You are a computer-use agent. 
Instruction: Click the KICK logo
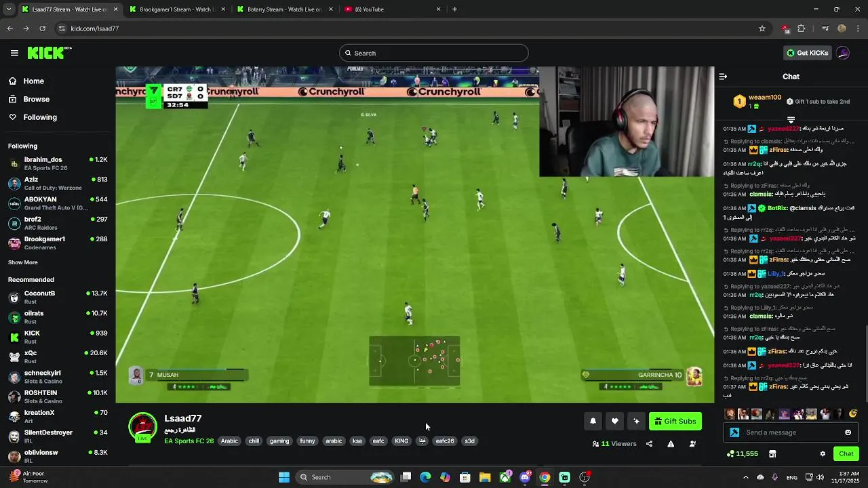pyautogui.click(x=50, y=53)
